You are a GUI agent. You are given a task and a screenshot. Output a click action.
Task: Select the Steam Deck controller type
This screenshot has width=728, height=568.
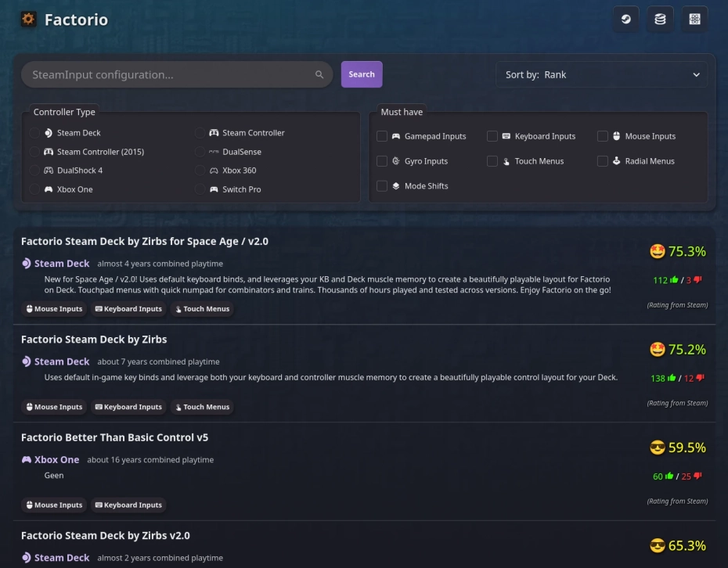point(34,133)
